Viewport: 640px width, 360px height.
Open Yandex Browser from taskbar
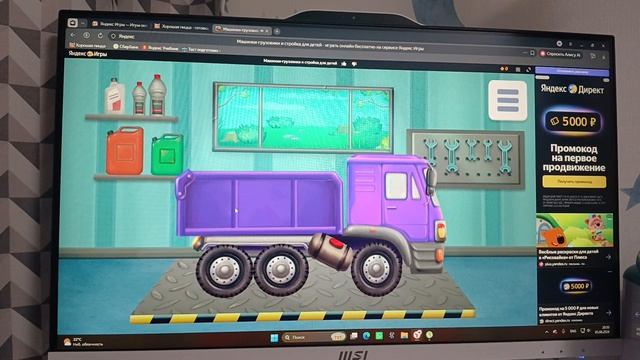(417, 335)
